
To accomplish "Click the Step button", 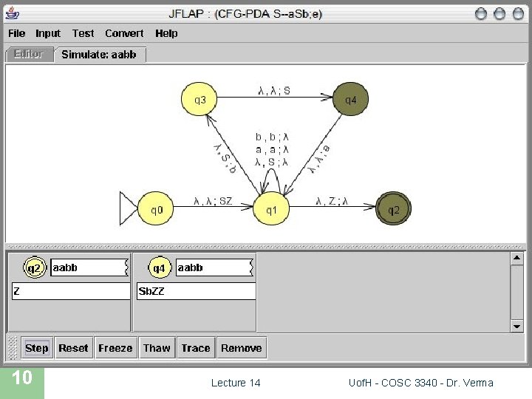I will pos(37,348).
